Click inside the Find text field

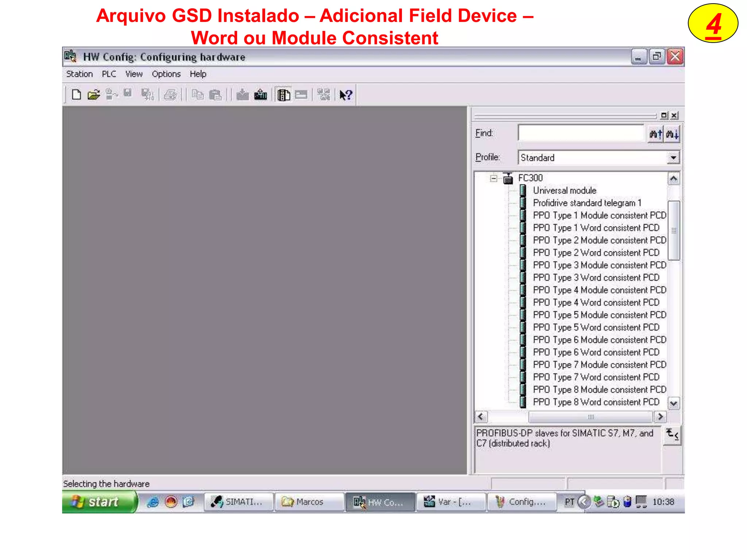[x=581, y=133]
